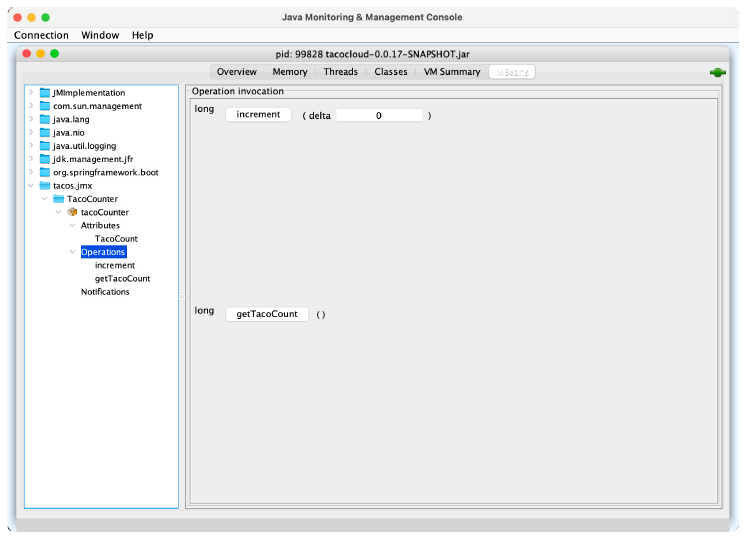Open the Connection menu
Image resolution: width=744 pixels, height=542 pixels.
41,35
